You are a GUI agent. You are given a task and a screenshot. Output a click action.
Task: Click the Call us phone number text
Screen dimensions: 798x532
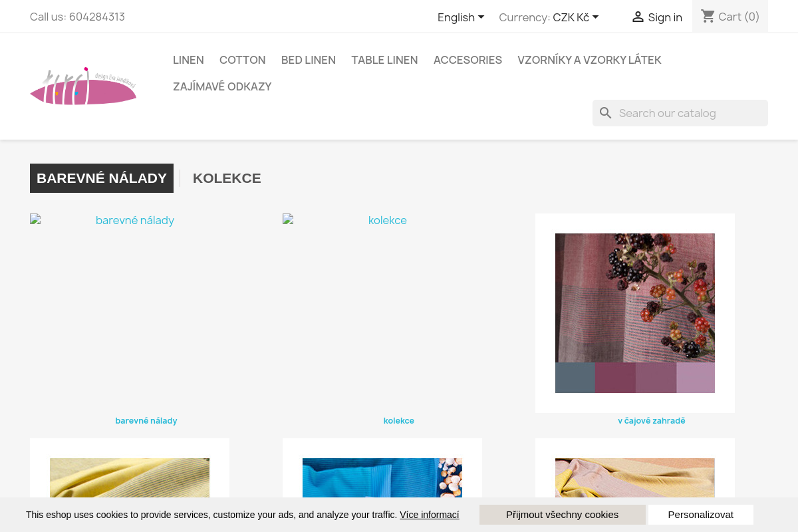tap(77, 17)
